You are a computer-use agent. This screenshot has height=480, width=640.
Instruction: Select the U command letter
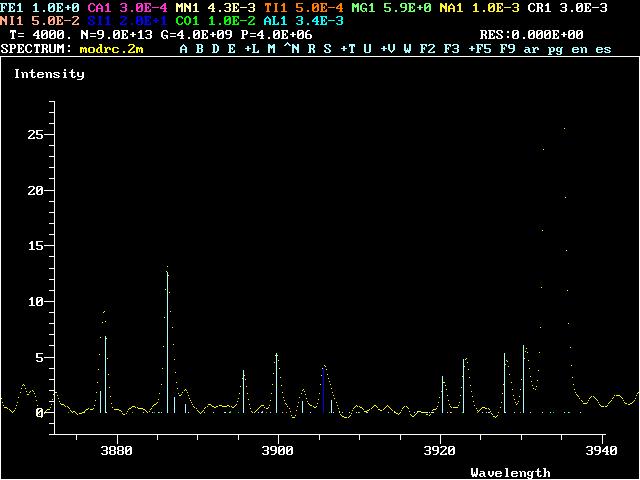pyautogui.click(x=367, y=49)
